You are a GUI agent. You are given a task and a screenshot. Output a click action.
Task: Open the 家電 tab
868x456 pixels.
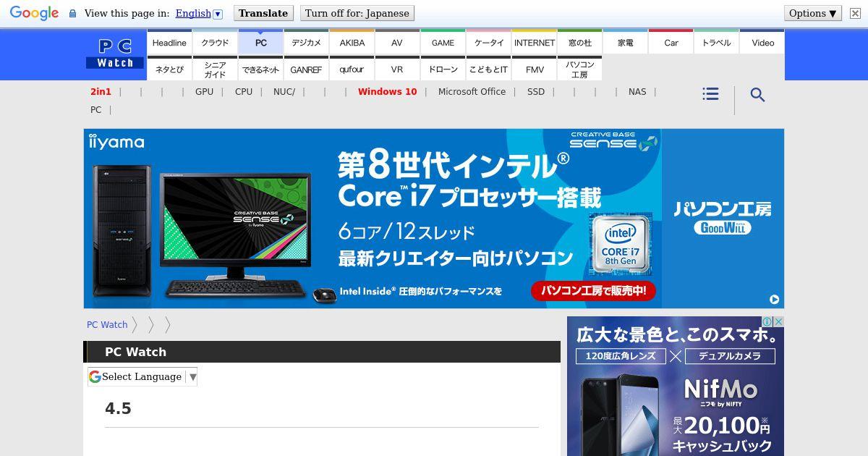click(x=625, y=42)
